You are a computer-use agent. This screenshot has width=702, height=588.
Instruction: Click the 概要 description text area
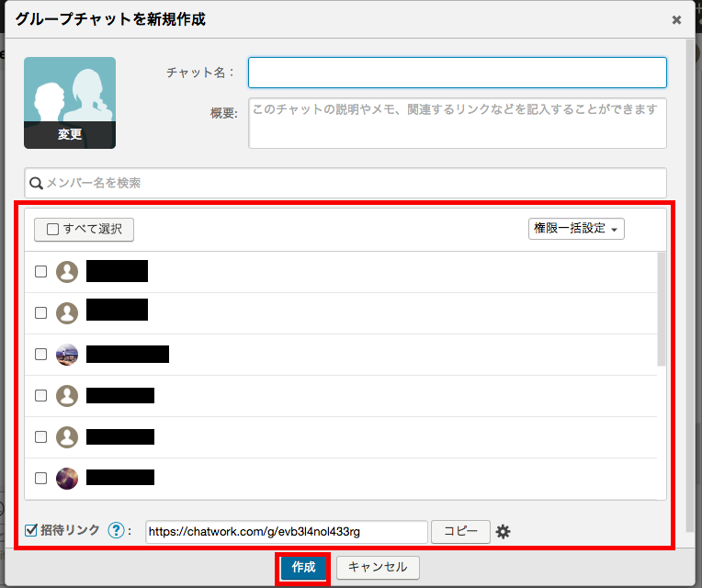point(457,123)
